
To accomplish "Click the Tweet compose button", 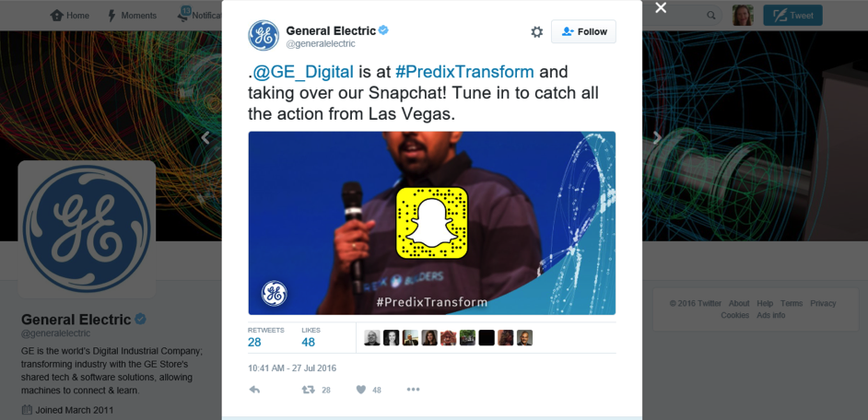I will coord(792,16).
